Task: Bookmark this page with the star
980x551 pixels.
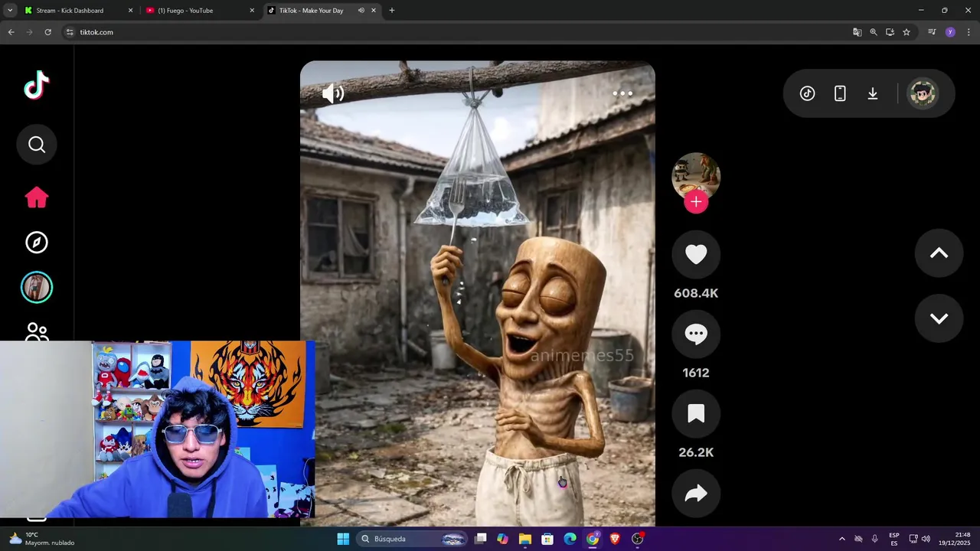Action: (906, 32)
